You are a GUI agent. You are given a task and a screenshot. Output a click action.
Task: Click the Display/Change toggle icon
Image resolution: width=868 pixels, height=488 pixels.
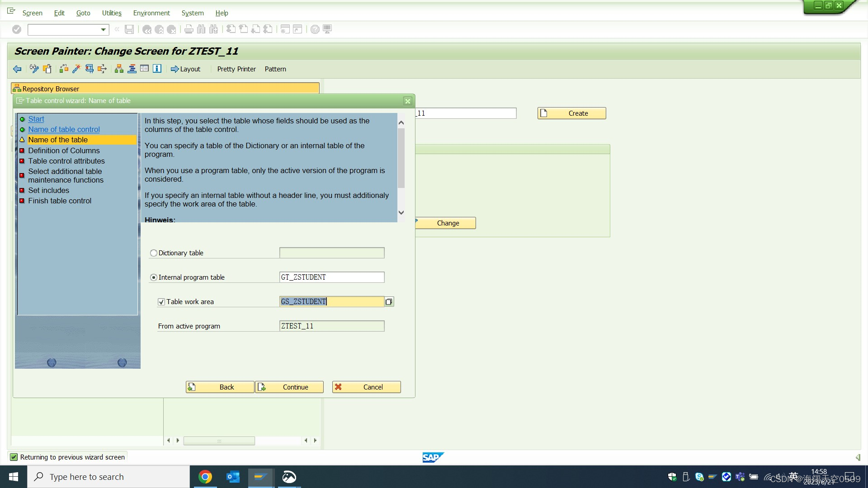tap(34, 69)
